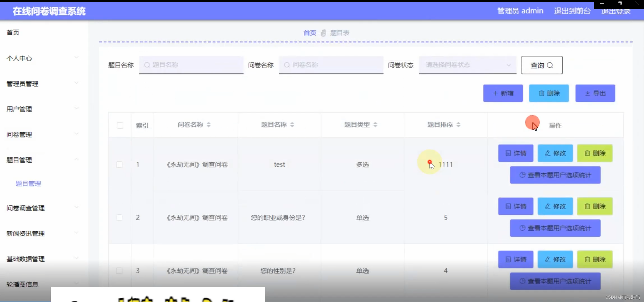This screenshot has width=644, height=302.
Task: Toggle select-all checkbox in table header
Action: (120, 125)
